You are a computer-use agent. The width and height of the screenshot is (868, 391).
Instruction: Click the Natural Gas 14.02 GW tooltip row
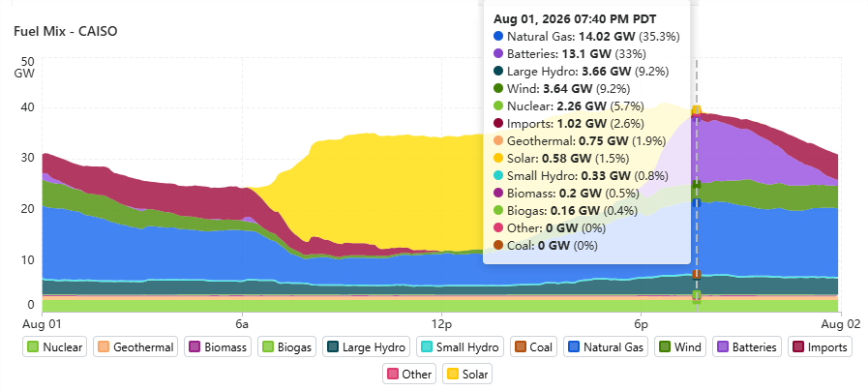586,37
